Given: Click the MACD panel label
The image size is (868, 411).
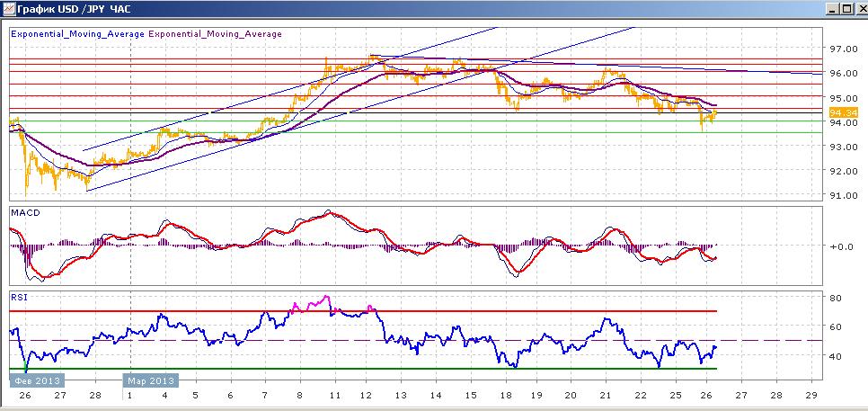Looking at the screenshot, I should click(x=25, y=213).
